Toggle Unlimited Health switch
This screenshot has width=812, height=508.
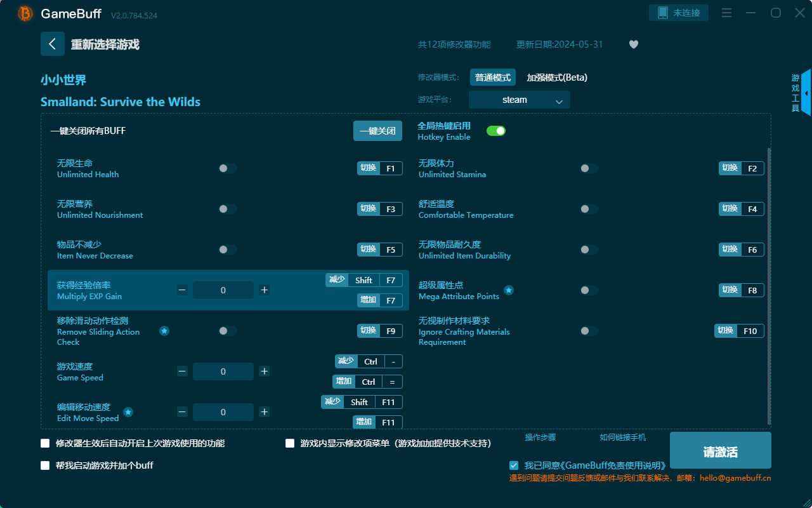point(228,168)
